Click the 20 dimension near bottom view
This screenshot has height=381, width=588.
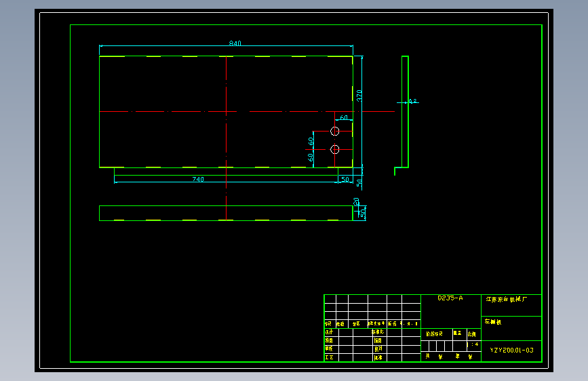pyautogui.click(x=356, y=201)
